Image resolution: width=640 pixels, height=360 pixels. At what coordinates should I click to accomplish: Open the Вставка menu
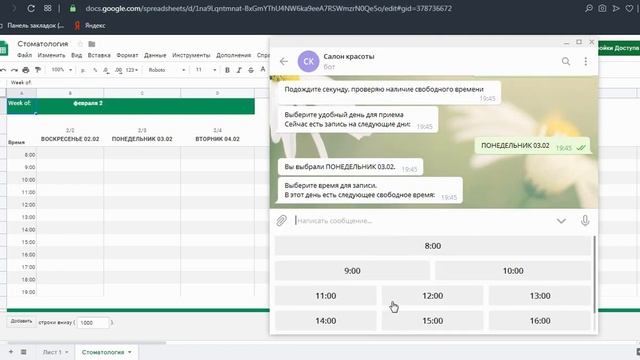click(99, 55)
